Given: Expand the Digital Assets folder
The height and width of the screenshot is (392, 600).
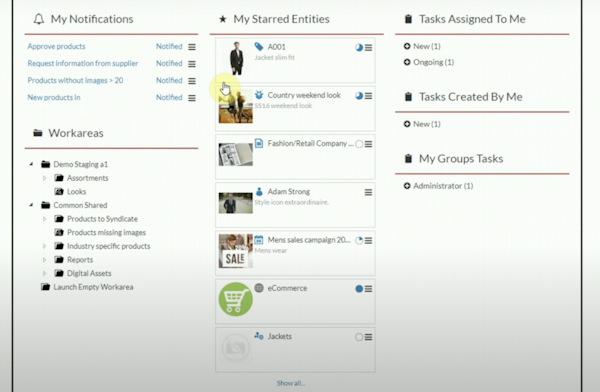Looking at the screenshot, I should click(x=45, y=273).
